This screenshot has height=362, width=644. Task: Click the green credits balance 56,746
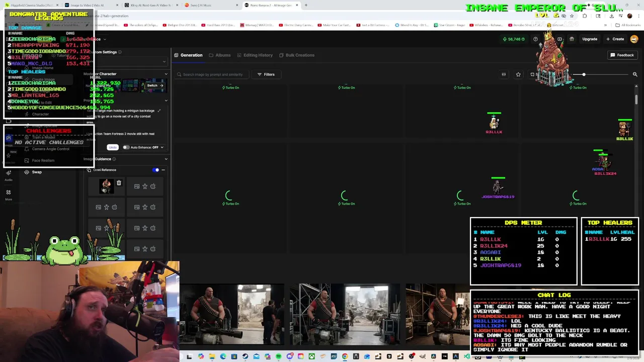click(x=514, y=39)
